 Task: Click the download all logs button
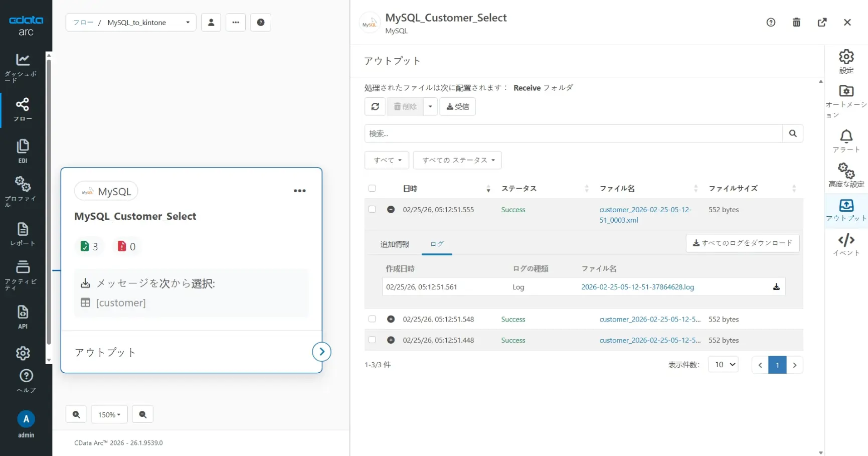(742, 243)
